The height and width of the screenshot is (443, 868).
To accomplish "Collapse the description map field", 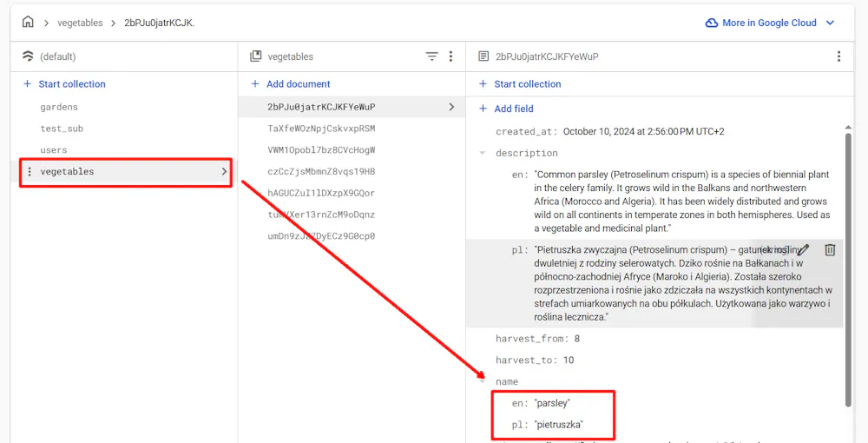I will tap(483, 153).
